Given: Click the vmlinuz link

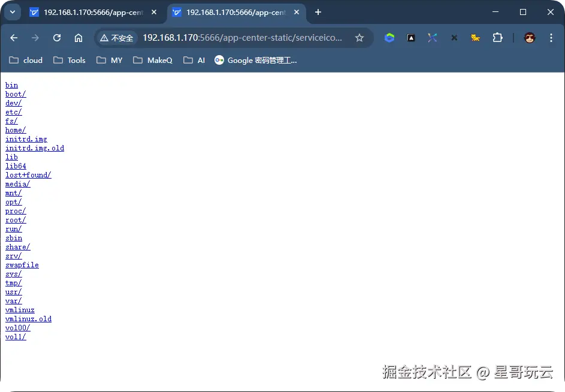Looking at the screenshot, I should coord(20,310).
